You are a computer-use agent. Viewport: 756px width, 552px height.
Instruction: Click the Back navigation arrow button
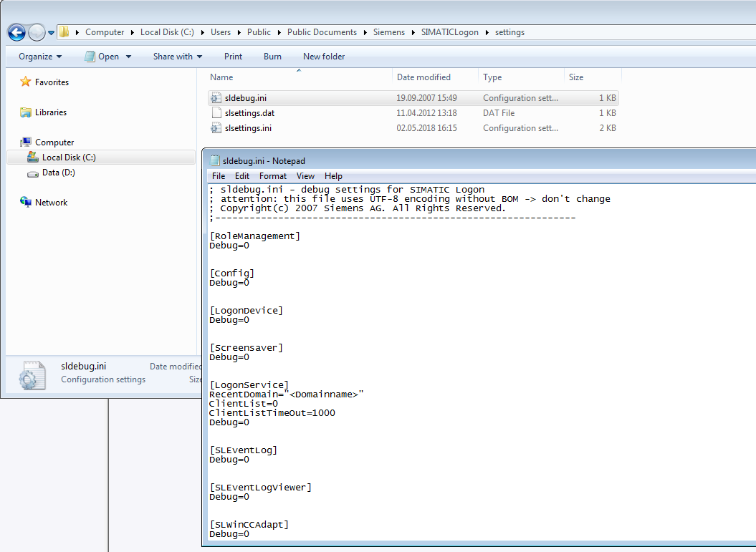click(16, 32)
